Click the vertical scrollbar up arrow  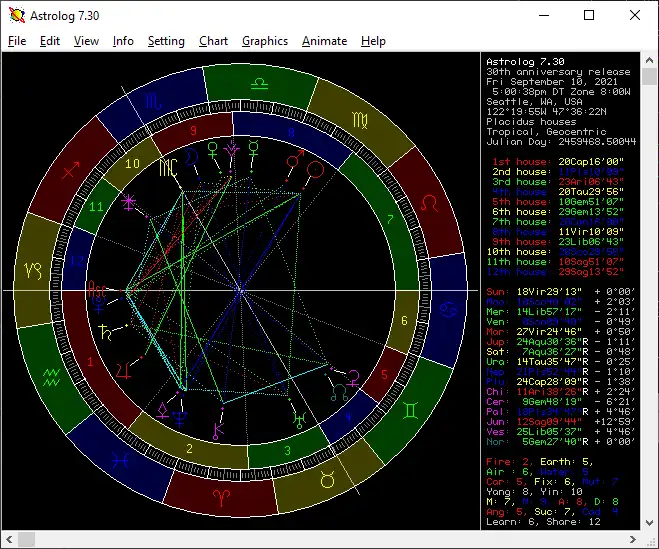tap(649, 60)
